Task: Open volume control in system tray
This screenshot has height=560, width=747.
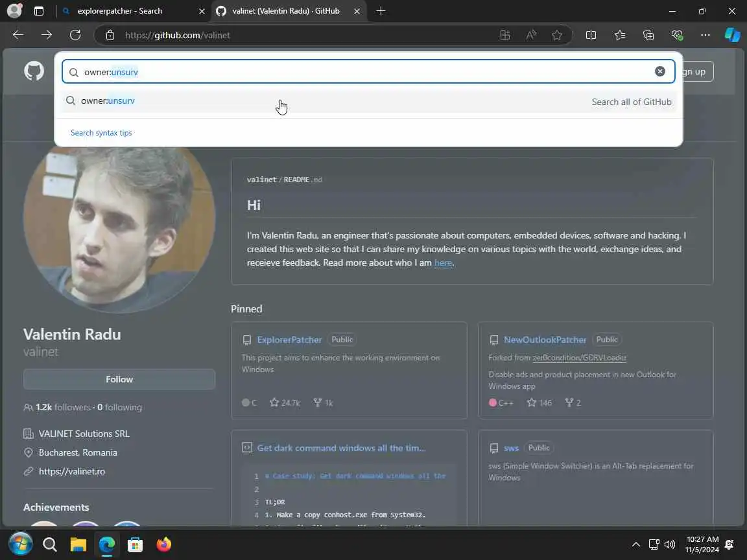Action: 670,544
